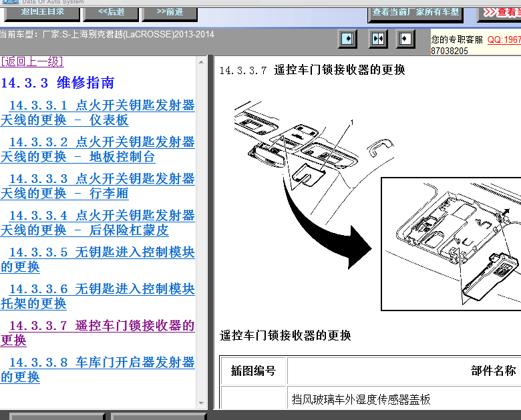Click the current vehicle model text 上海别克君越
Screen dimensions: 521x420
coord(96,35)
